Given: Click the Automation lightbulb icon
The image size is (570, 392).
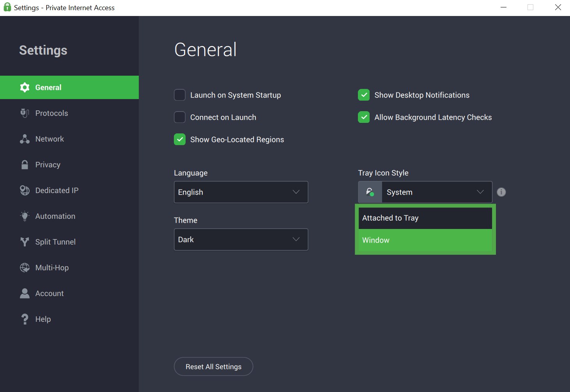Looking at the screenshot, I should click(25, 216).
